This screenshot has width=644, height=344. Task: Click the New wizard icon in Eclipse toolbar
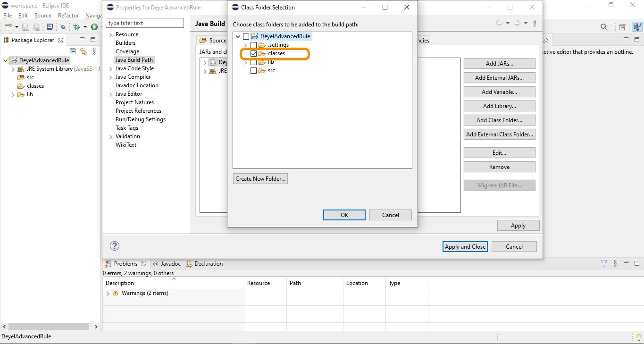pyautogui.click(x=8, y=27)
